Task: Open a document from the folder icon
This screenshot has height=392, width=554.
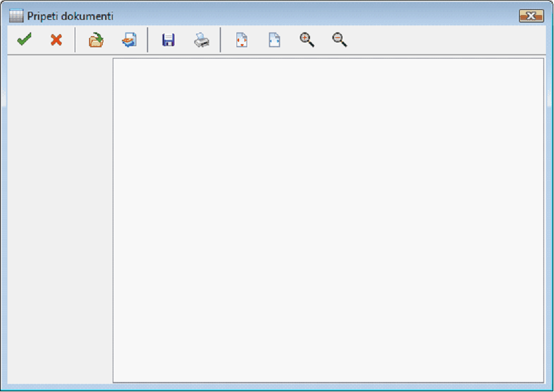Action: coord(96,40)
